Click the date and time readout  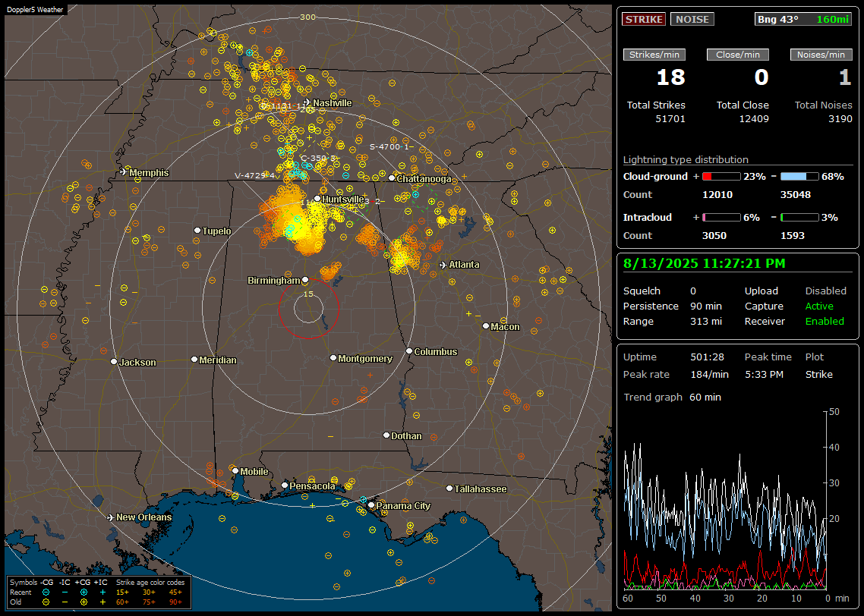tap(705, 264)
